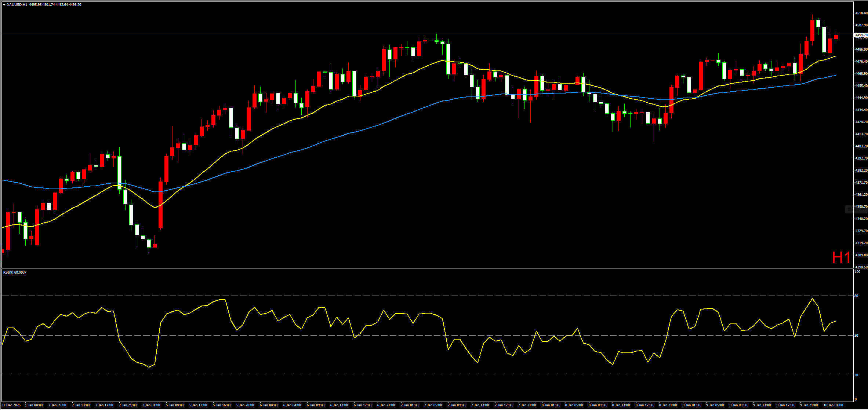Click the 10 Jan 01:00 time label
Image resolution: width=868 pixels, height=410 pixels.
(x=833, y=405)
